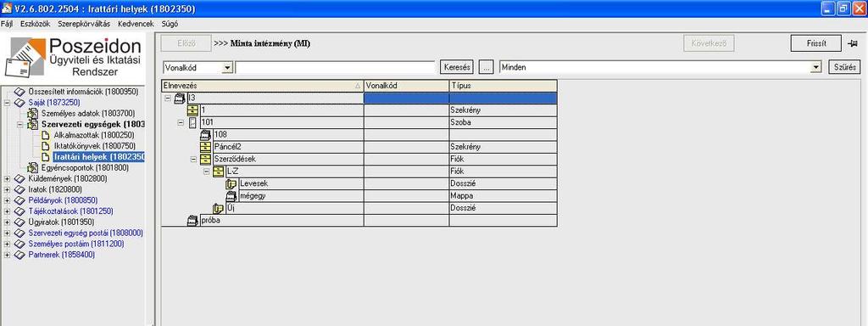Select Példányok in the tree
Image resolution: width=868 pixels, height=326 pixels.
click(x=63, y=200)
